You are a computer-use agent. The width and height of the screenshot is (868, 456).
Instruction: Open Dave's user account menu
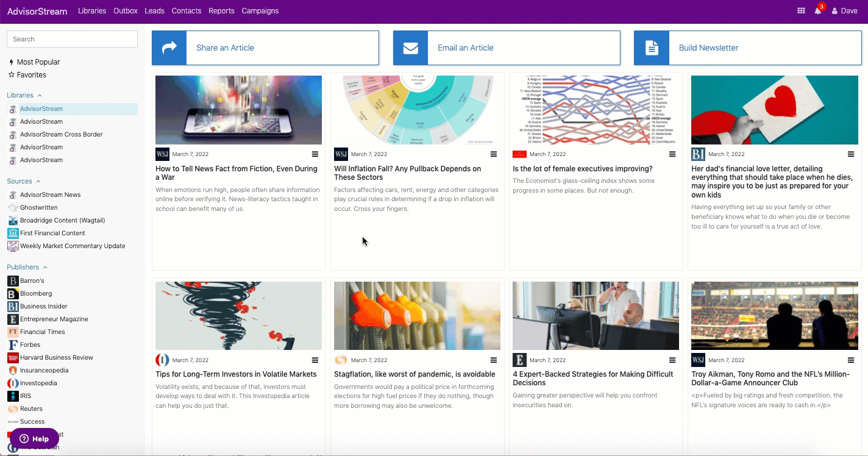click(x=844, y=11)
